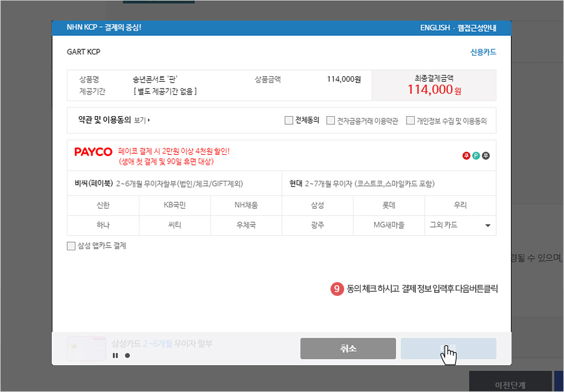Image resolution: width=564 pixels, height=392 pixels.
Task: Click the red coupon badge icon
Action: 466,155
